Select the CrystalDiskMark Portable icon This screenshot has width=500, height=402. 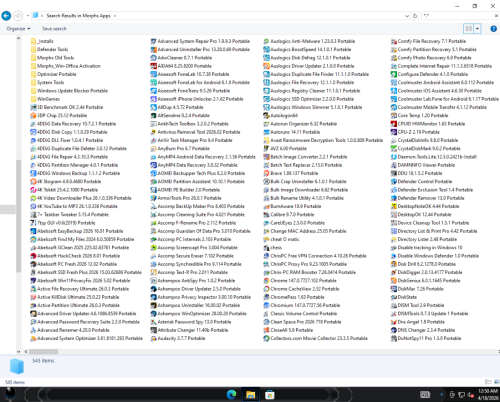[394, 148]
